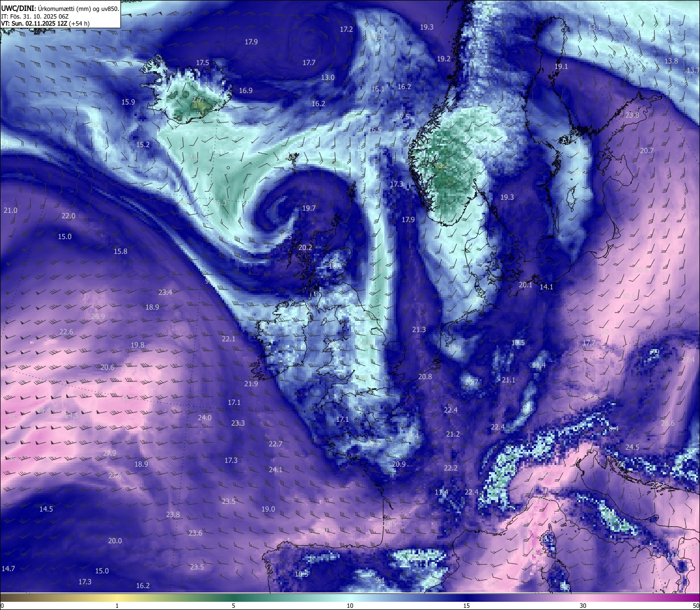
Task: Select the 16.9 value east of Iceland
Action: pyautogui.click(x=246, y=90)
